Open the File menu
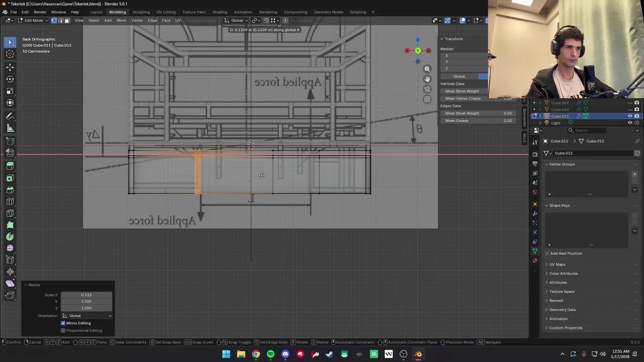Screen dimensions: 644x362 [14, 12]
